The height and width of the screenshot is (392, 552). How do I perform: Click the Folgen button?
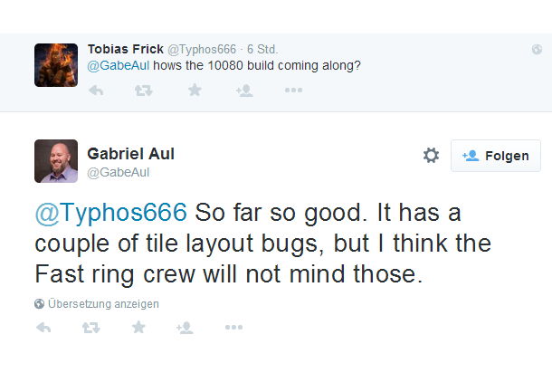(x=496, y=156)
